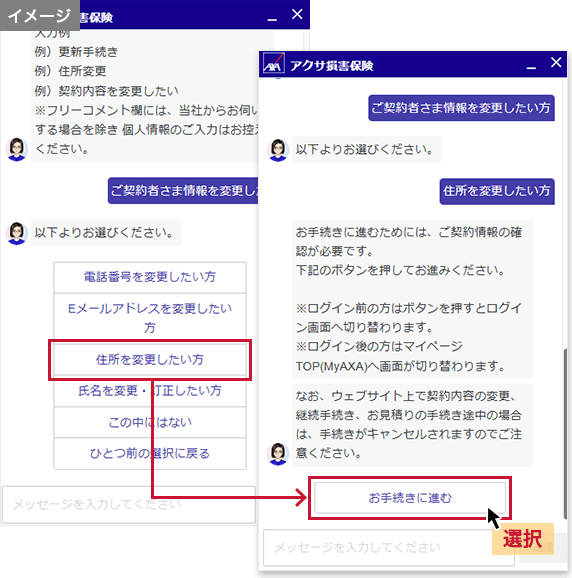Click the front chat window scrollbar
The height and width of the screenshot is (578, 572).
pos(565,433)
